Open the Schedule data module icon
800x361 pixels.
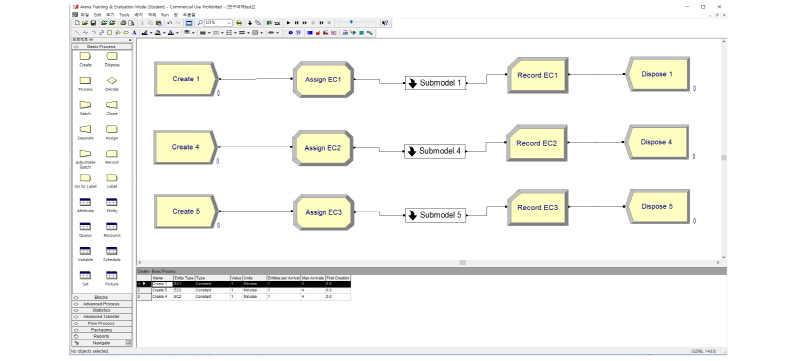click(112, 251)
